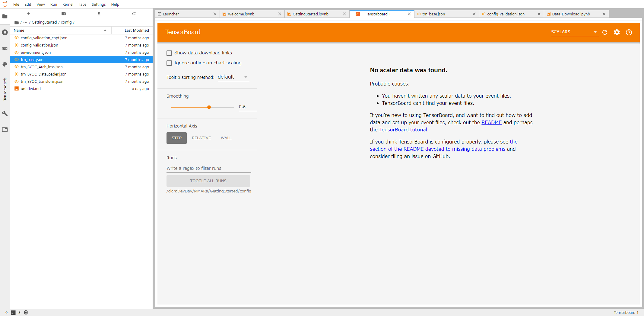Image resolution: width=644 pixels, height=316 pixels.
Task: Open the TensorBoard help icon
Action: [x=629, y=32]
